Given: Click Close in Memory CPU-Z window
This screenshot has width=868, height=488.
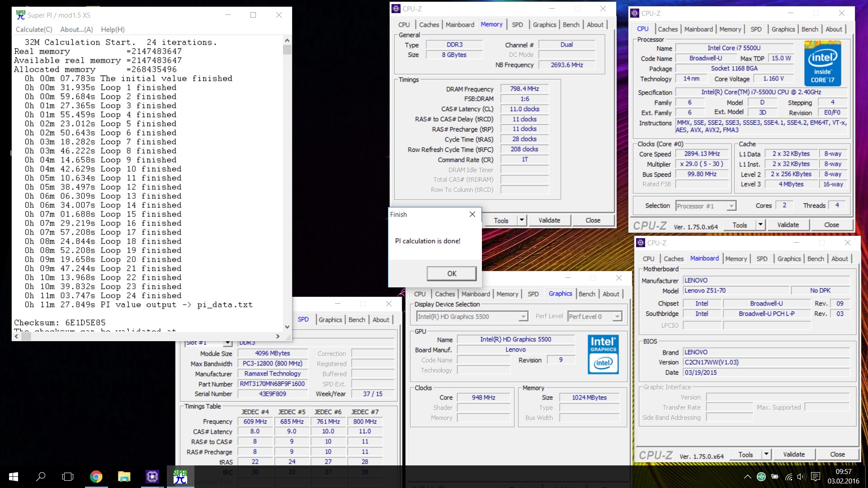Looking at the screenshot, I should 593,220.
